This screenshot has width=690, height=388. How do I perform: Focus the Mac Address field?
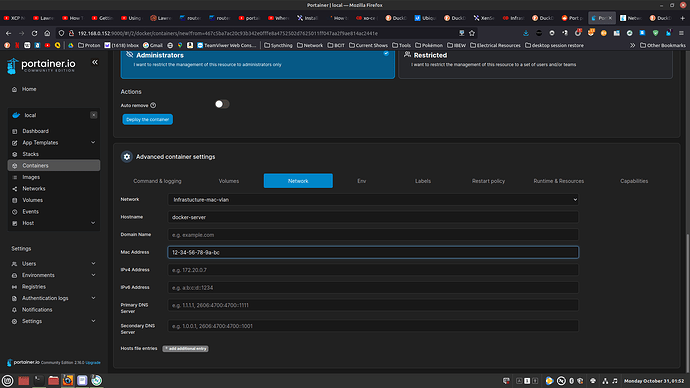(x=373, y=253)
